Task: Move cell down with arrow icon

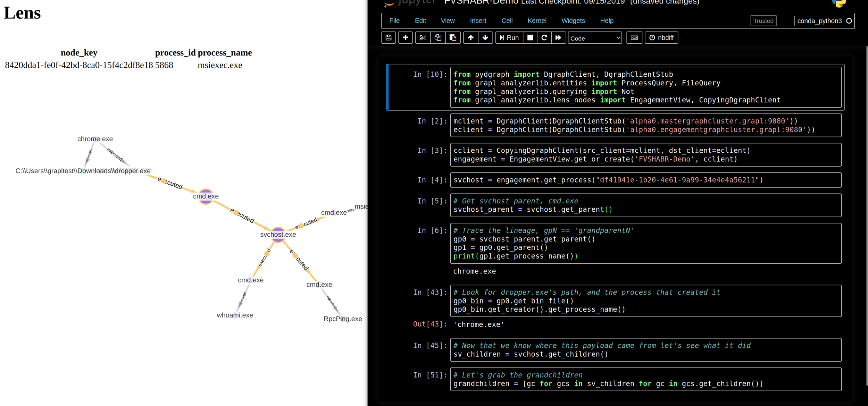Action: tap(485, 37)
